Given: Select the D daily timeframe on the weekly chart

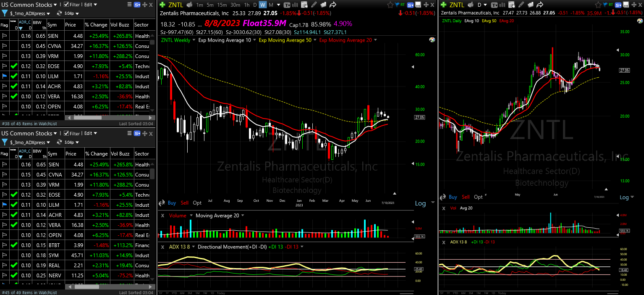Looking at the screenshot, I should click(x=254, y=5).
